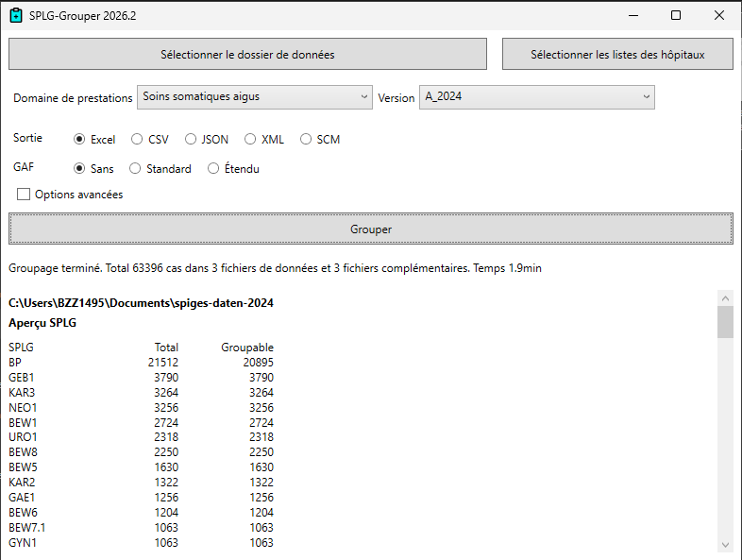742x560 pixels.
Task: Select the BEW8 row label
Action: pos(23,452)
